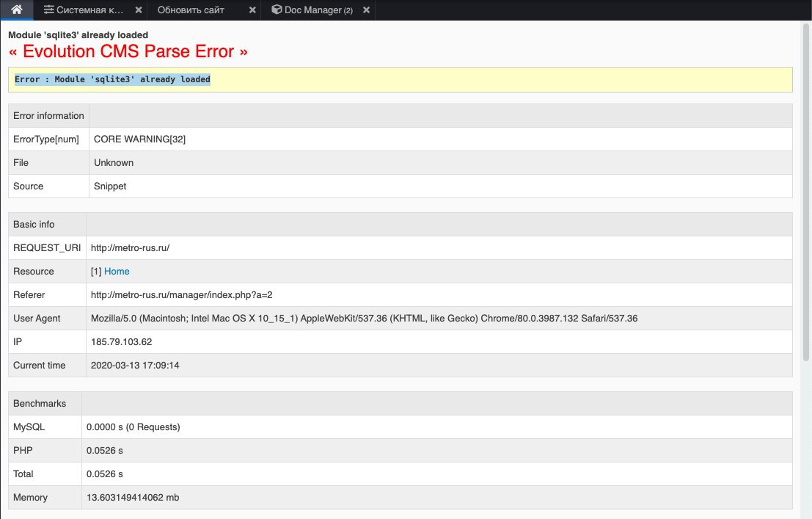This screenshot has width=812, height=519.
Task: Click the Error information table header
Action: click(48, 116)
